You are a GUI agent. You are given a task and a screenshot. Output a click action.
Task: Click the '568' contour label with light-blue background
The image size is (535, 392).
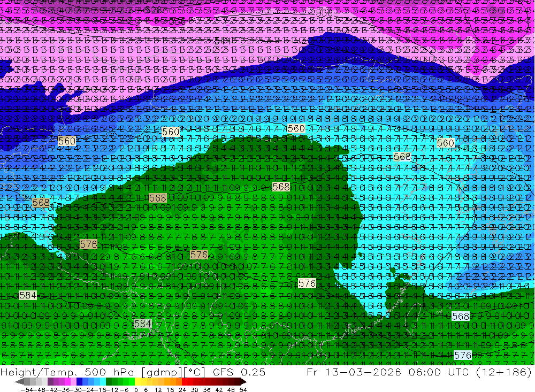coord(461,316)
